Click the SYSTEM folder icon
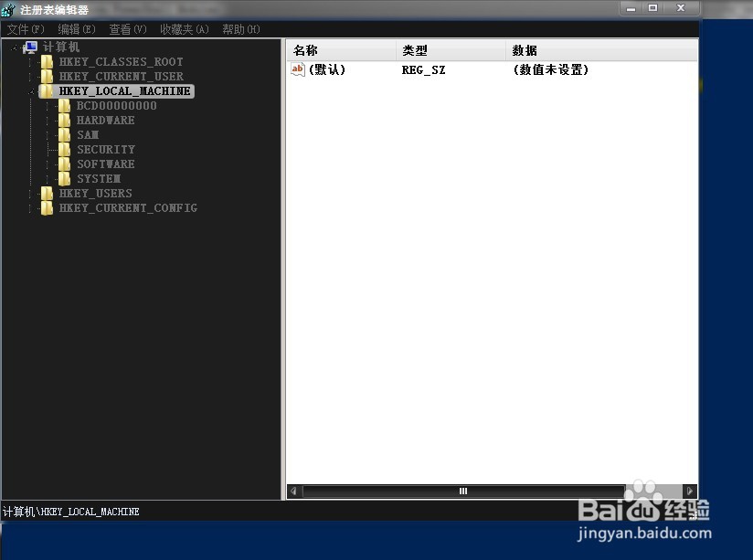 (x=64, y=179)
